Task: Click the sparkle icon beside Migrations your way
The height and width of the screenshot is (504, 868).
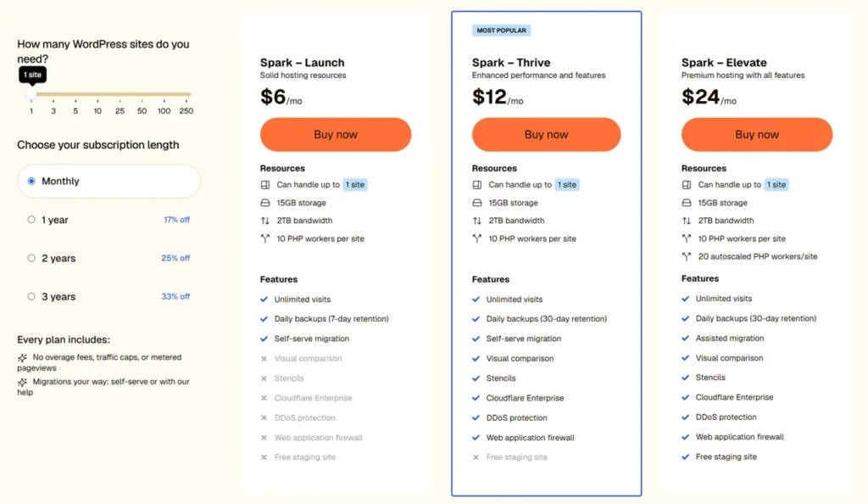Action: click(22, 382)
